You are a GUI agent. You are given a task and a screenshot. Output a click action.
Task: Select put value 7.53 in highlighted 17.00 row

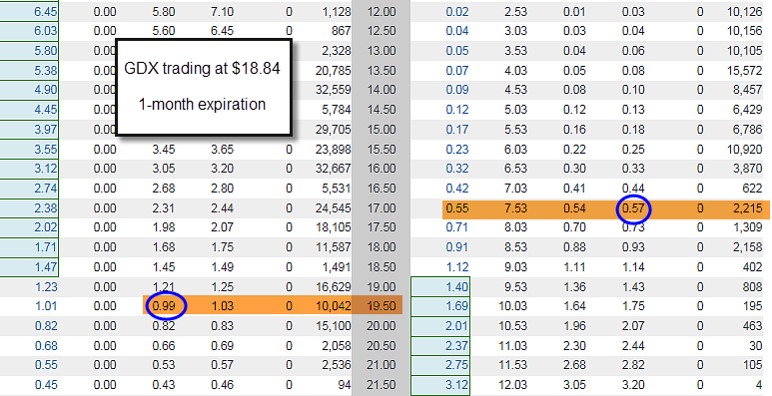(515, 208)
